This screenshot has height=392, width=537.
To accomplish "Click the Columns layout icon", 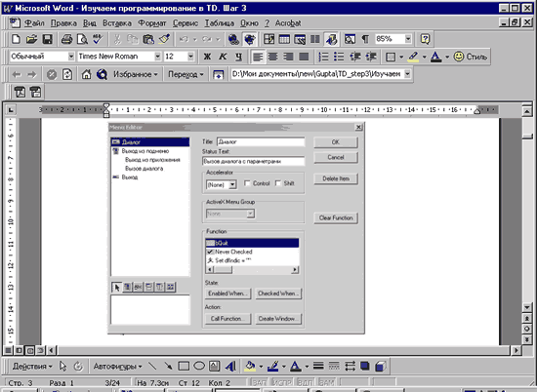I will click(x=315, y=39).
